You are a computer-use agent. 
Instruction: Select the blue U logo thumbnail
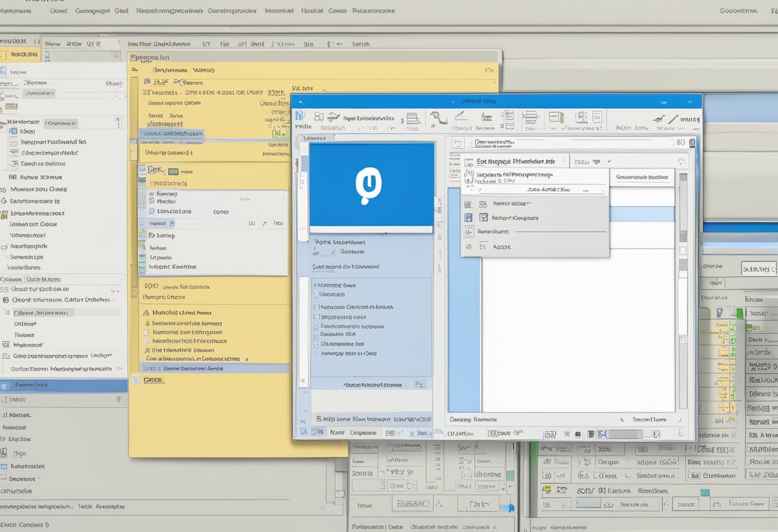tap(371, 185)
